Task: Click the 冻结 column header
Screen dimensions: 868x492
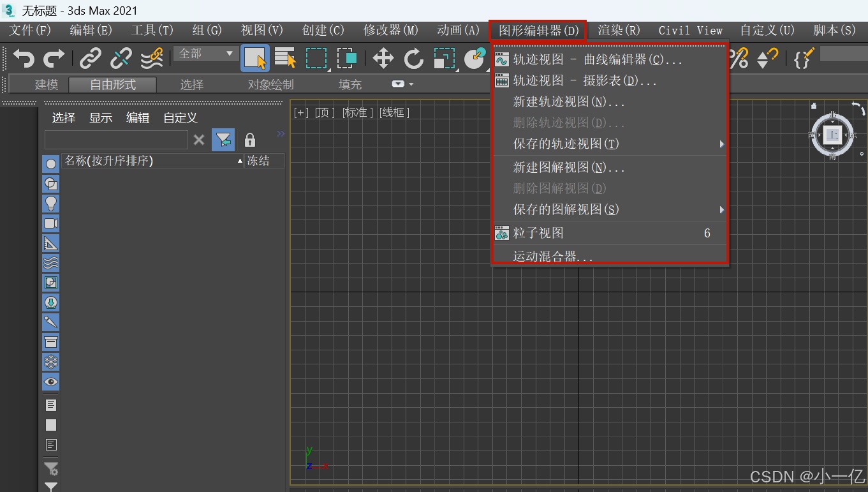Action: (264, 161)
